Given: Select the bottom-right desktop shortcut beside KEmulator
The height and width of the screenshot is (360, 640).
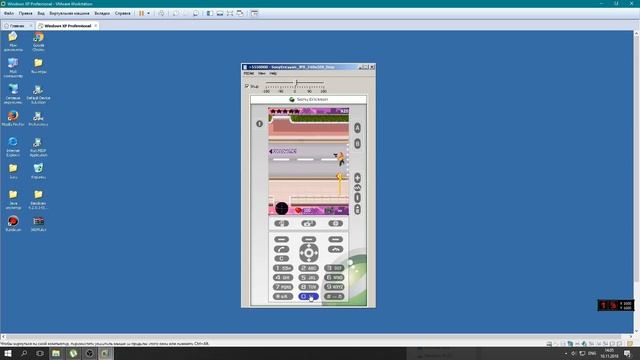Looking at the screenshot, I should click(38, 224).
